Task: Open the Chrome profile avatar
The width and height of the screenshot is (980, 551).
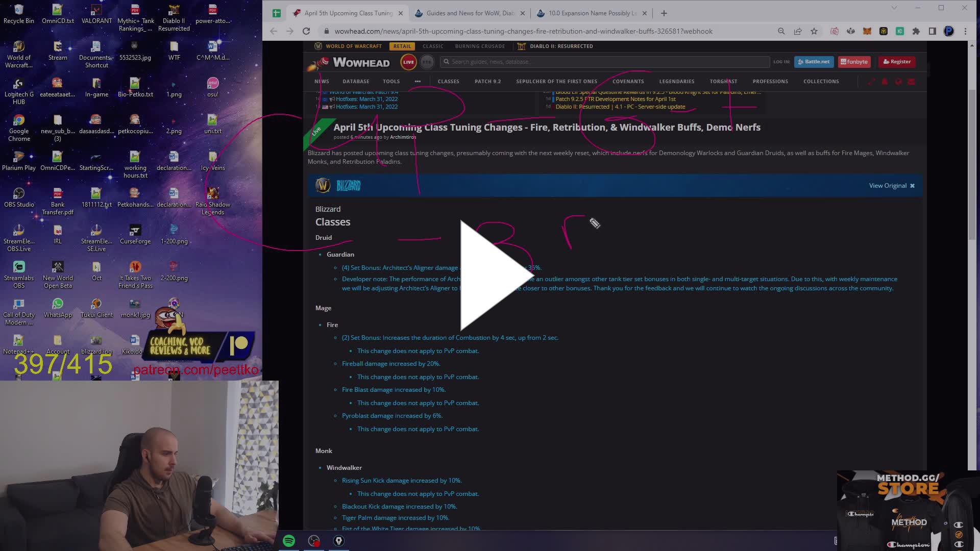Action: (949, 31)
